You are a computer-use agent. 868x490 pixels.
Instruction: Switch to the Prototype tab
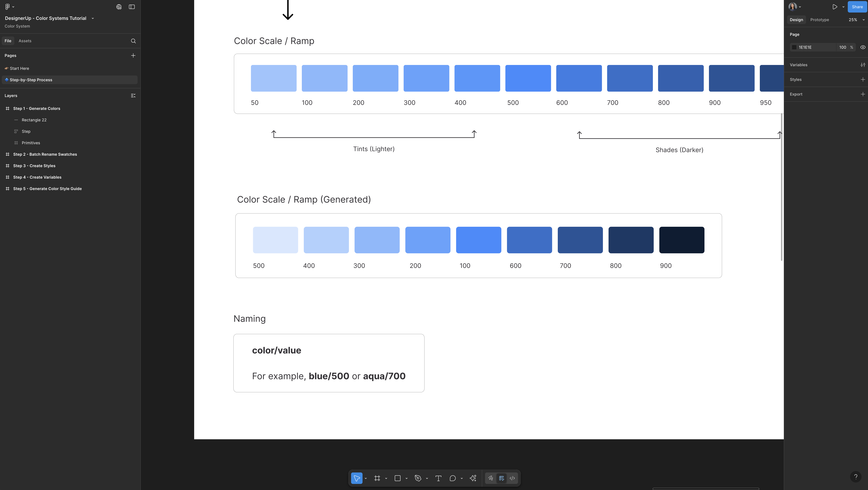[819, 20]
